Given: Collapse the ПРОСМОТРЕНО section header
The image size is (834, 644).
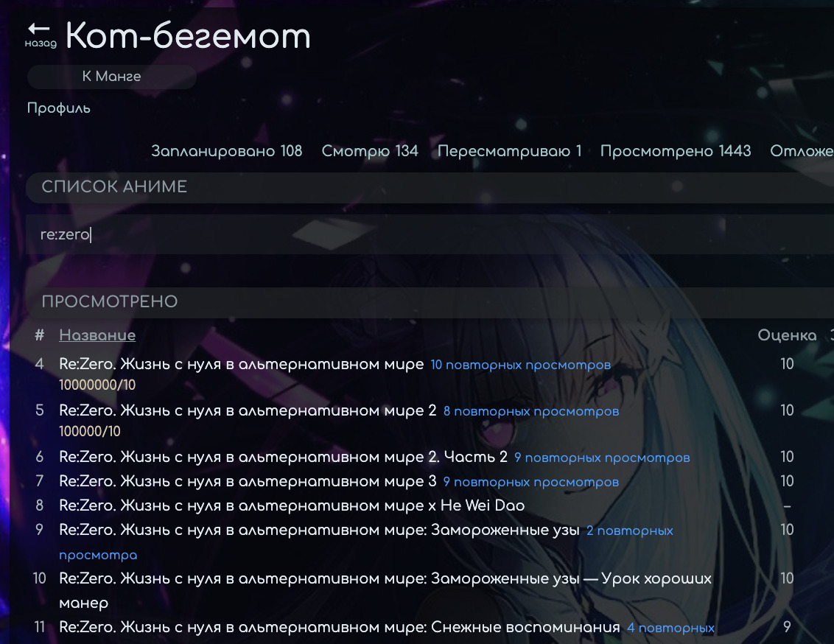Looking at the screenshot, I should (430, 302).
